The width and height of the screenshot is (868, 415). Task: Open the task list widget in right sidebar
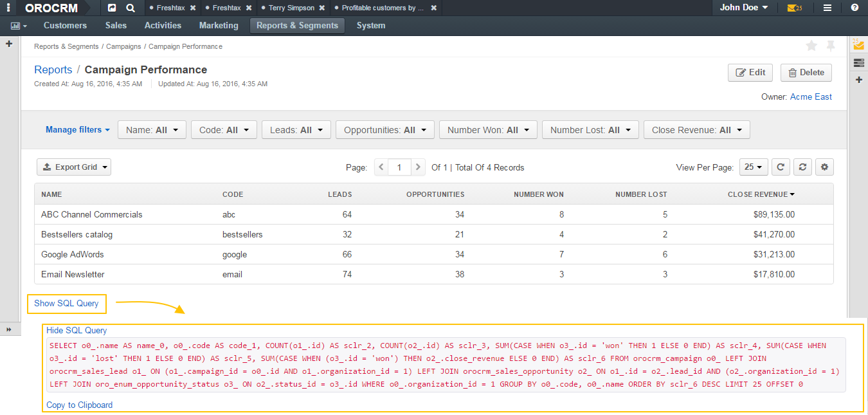(858, 62)
